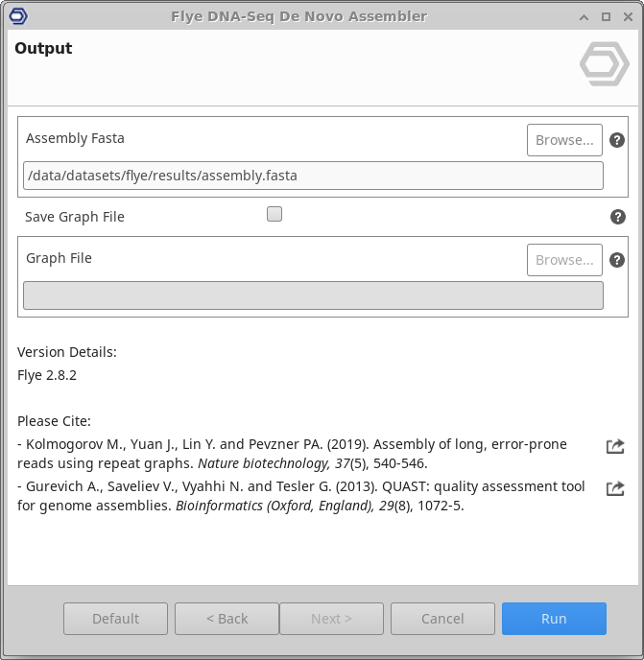Image resolution: width=644 pixels, height=660 pixels.
Task: Open the Gurevich QUAST citation link icon
Action: click(615, 488)
